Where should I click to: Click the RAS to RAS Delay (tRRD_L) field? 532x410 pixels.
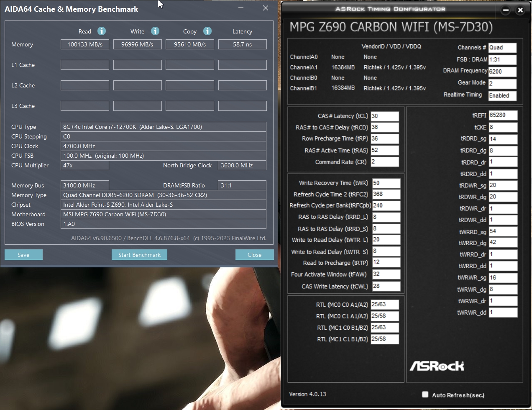tap(386, 217)
